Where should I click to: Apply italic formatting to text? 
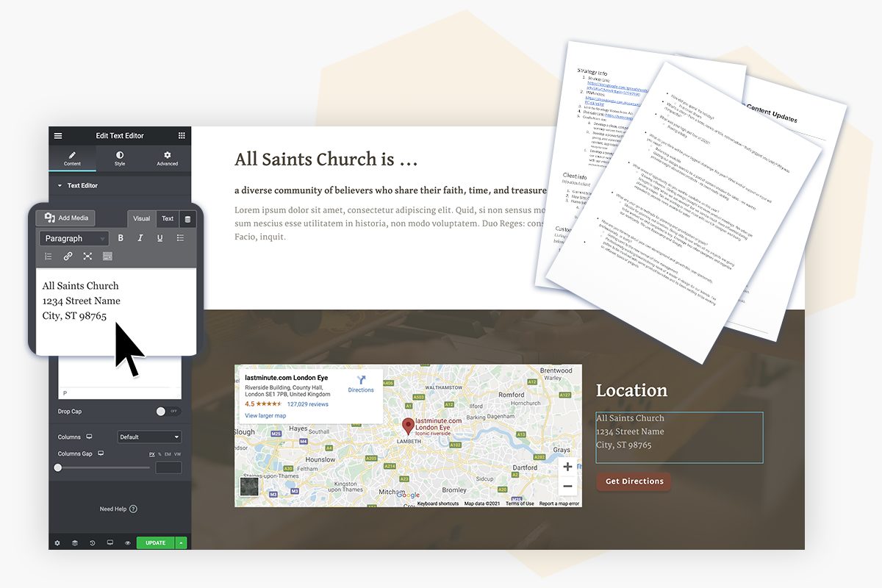click(x=140, y=238)
